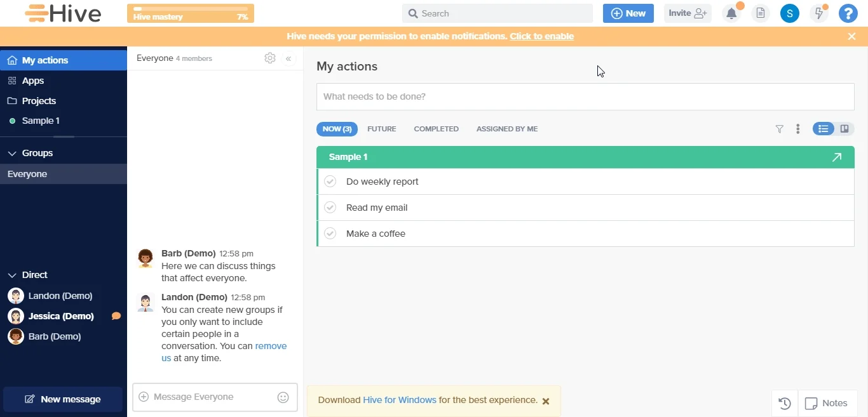Open the three-dot more options menu
The height and width of the screenshot is (417, 868).
pos(798,129)
